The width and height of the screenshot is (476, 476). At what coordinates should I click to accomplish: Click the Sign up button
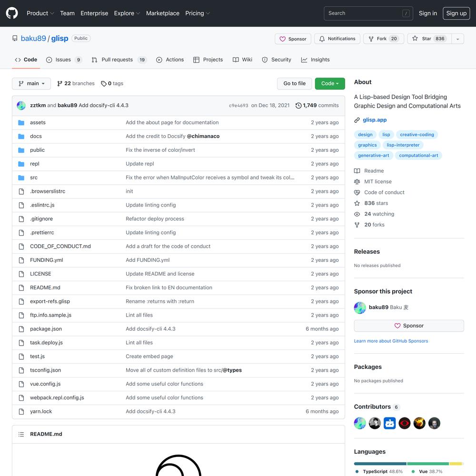[x=456, y=13]
